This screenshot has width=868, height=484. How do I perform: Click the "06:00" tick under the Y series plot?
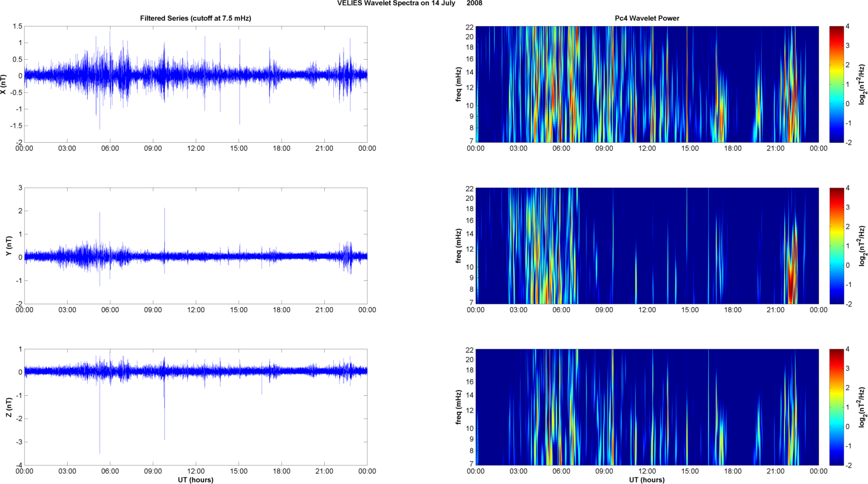pos(110,310)
